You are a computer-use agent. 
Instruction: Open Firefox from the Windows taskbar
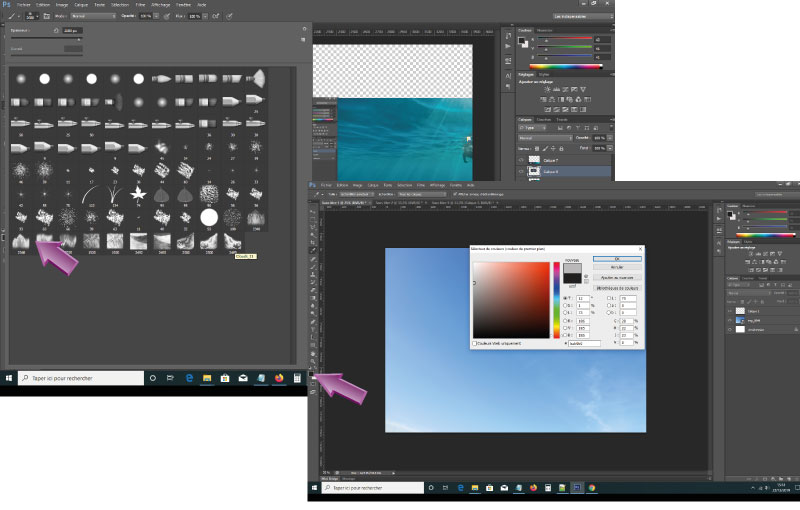[x=278, y=379]
